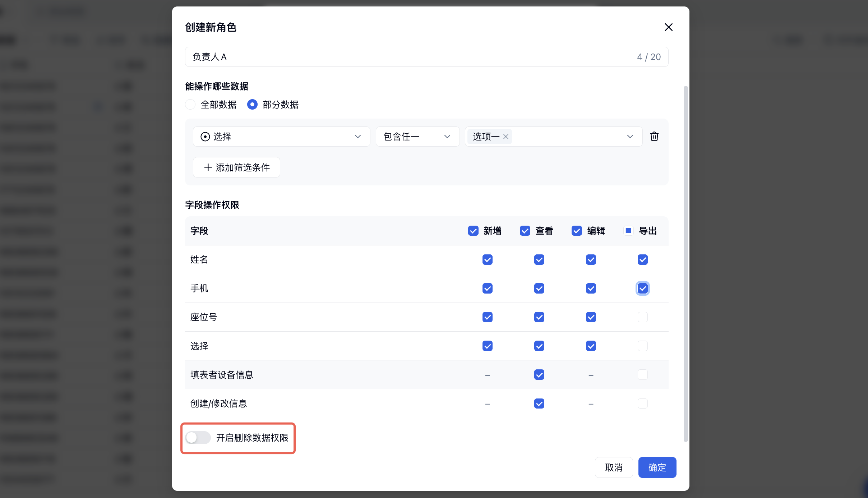Uncheck 查看 for the 座位号 row
Viewport: 868px width, 498px height.
tap(539, 317)
